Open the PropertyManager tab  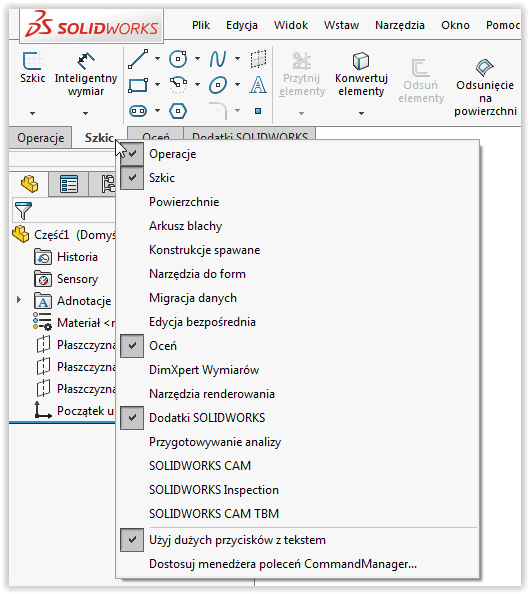69,184
